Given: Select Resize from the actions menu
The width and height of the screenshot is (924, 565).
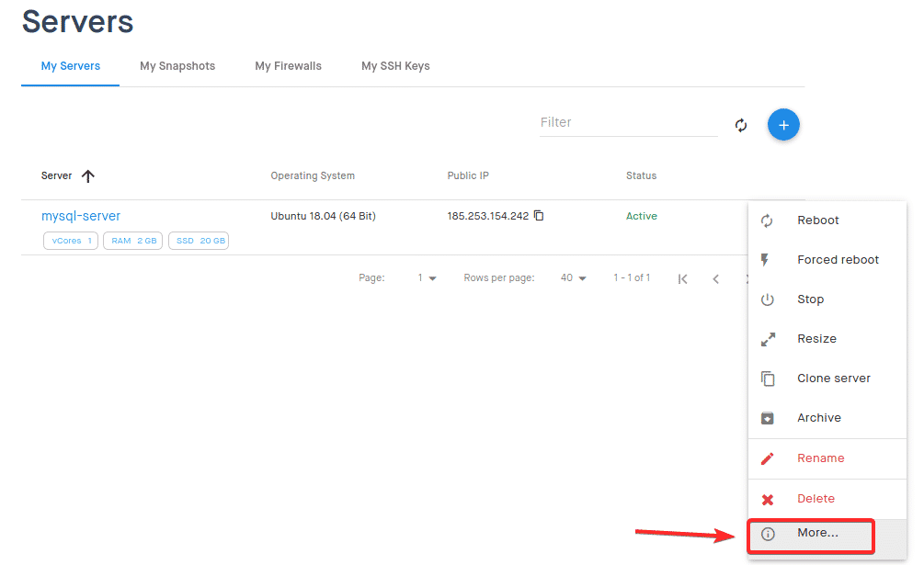Looking at the screenshot, I should point(816,339).
